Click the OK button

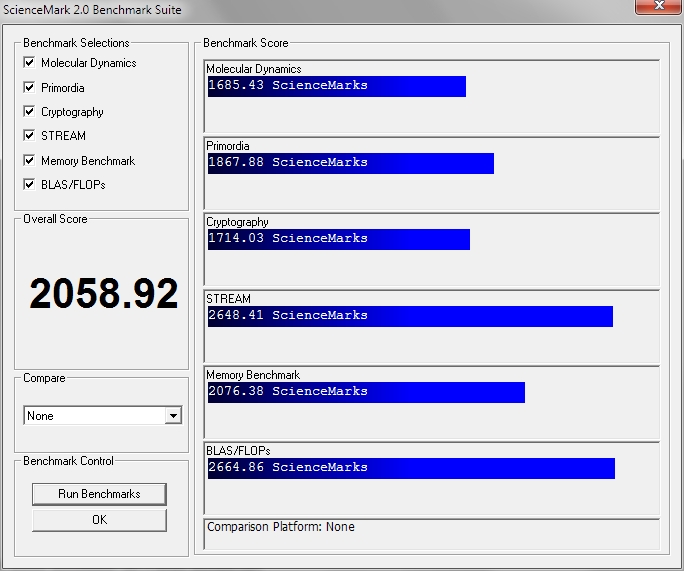click(99, 520)
